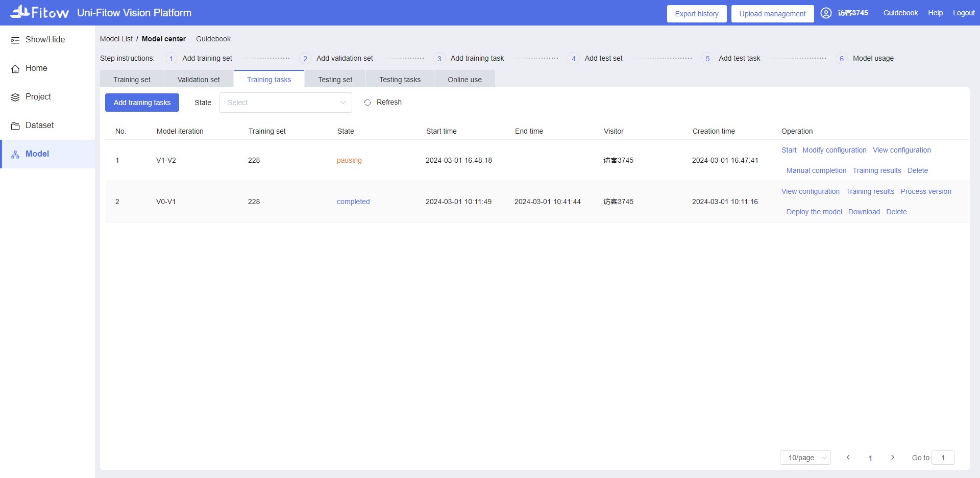This screenshot has width=980, height=478.
Task: Select page number 1 in pagination
Action: pyautogui.click(x=870, y=458)
